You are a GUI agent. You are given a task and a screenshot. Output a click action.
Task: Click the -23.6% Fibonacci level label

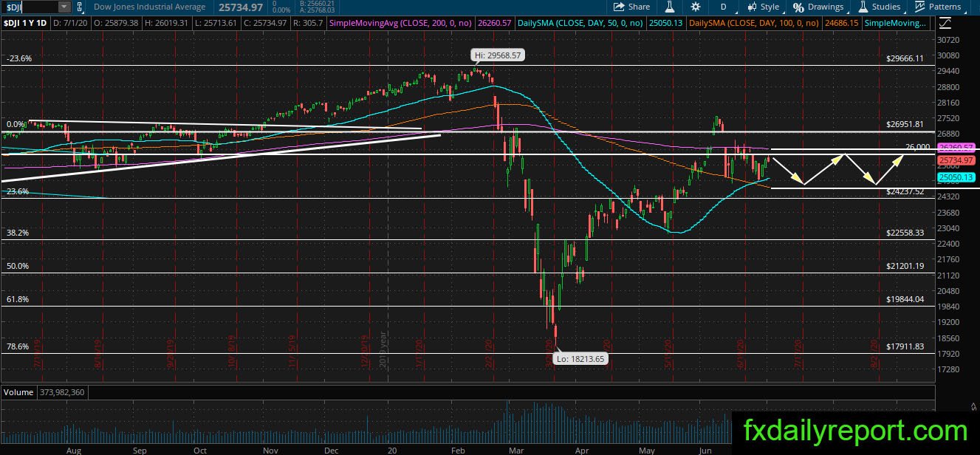coord(18,58)
